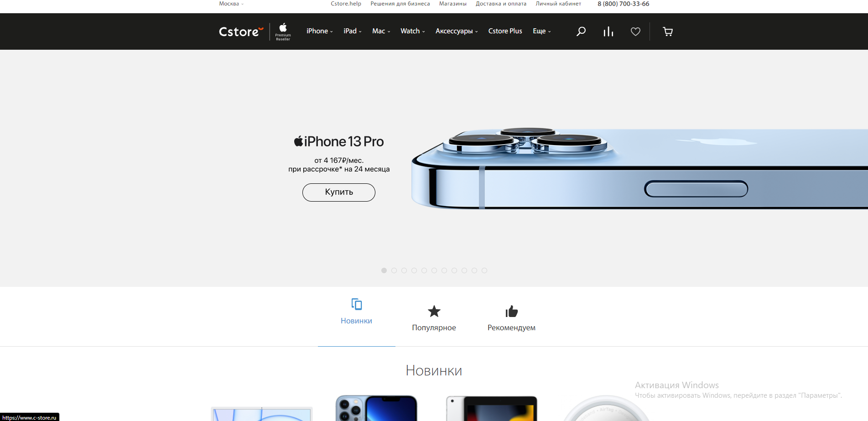The width and height of the screenshot is (868, 421).
Task: Jump to the last carousel slide dot
Action: 484,270
